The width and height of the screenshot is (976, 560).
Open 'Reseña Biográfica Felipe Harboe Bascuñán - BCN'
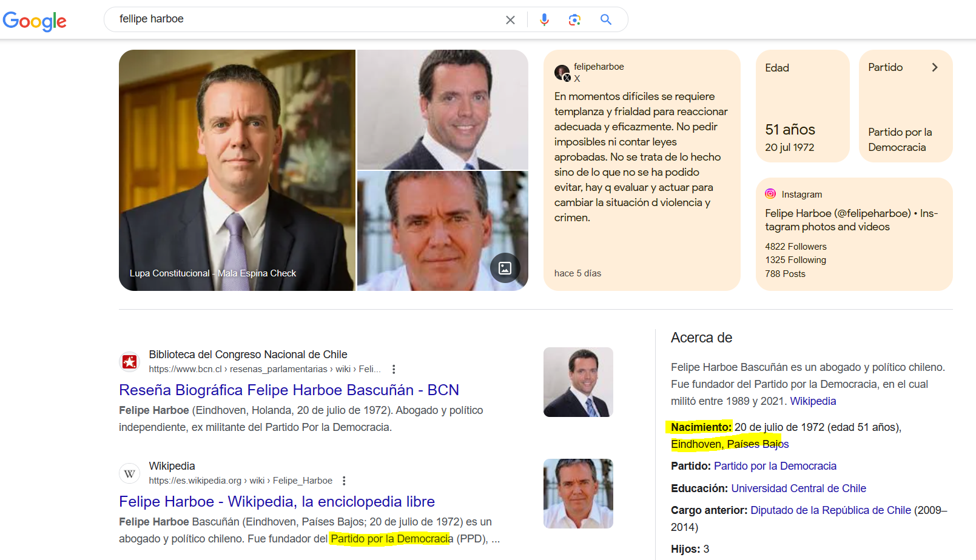click(289, 390)
